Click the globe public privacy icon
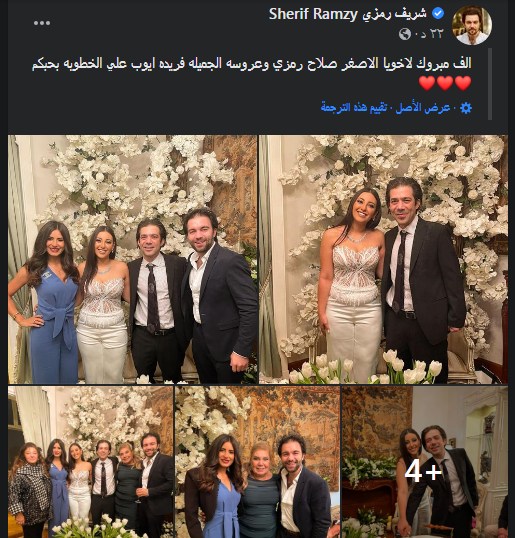Image resolution: width=515 pixels, height=538 pixels. pyautogui.click(x=405, y=34)
